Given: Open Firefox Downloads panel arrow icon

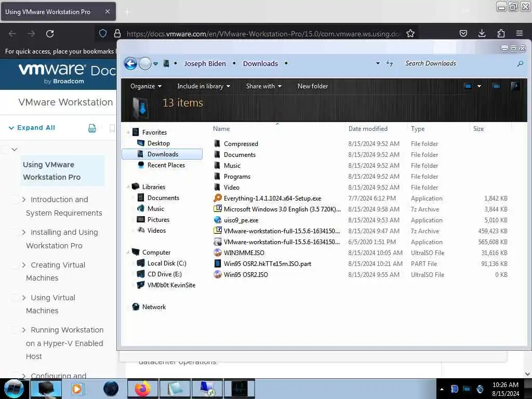Looking at the screenshot, I should coord(482,33).
